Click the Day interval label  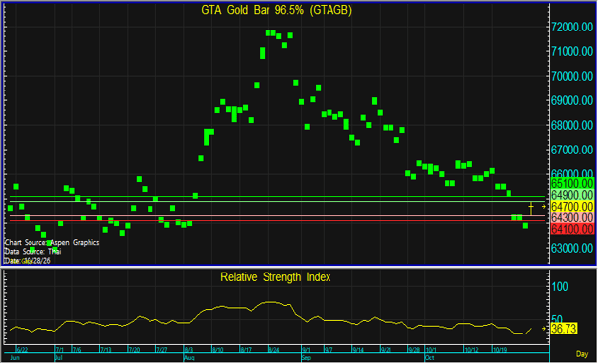[582, 354]
